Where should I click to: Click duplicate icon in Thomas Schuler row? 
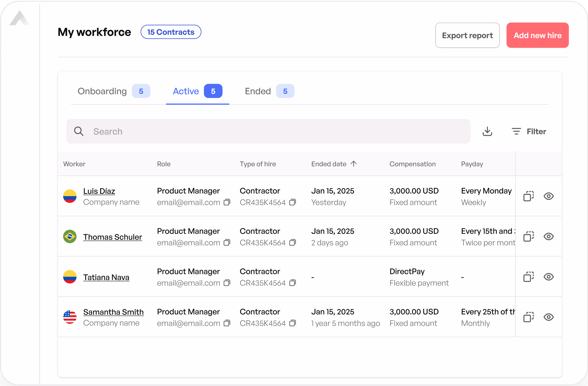529,236
